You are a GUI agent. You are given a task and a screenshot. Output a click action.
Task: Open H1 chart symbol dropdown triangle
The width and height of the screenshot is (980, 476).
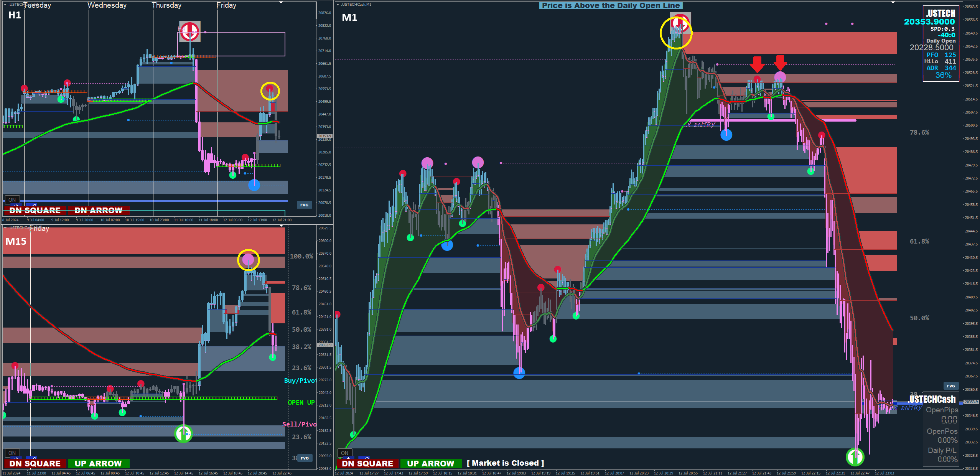pos(5,5)
